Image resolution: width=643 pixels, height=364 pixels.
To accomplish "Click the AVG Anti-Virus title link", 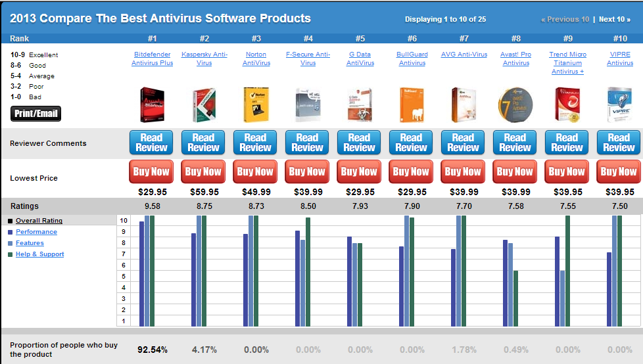I will click(x=464, y=55).
